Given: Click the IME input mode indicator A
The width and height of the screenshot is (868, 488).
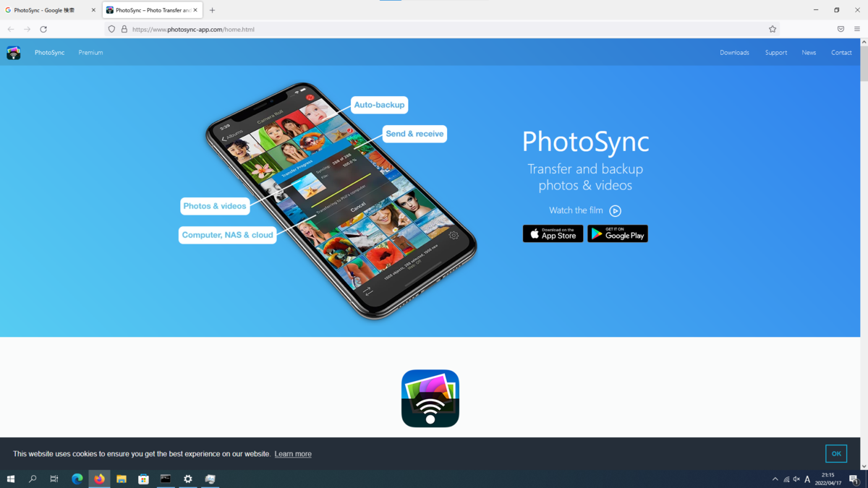Looking at the screenshot, I should coord(807,479).
